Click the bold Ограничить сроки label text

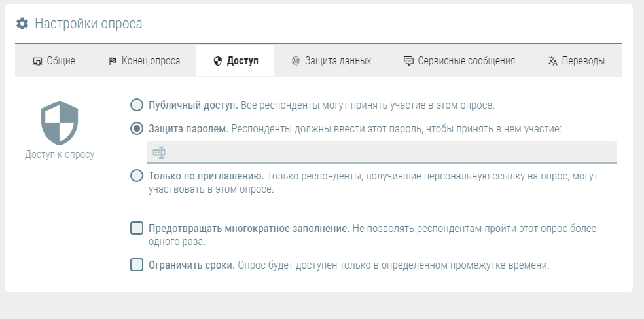191,265
